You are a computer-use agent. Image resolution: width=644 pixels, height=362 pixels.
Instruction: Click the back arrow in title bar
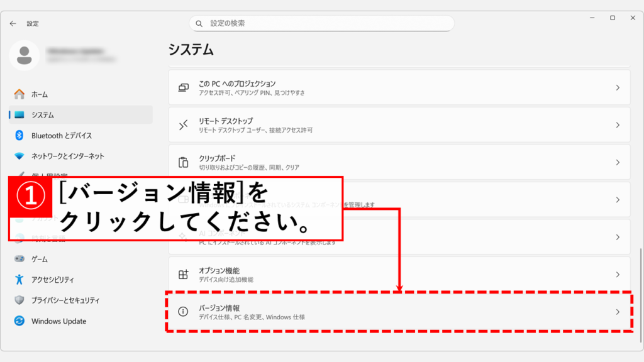coord(13,23)
